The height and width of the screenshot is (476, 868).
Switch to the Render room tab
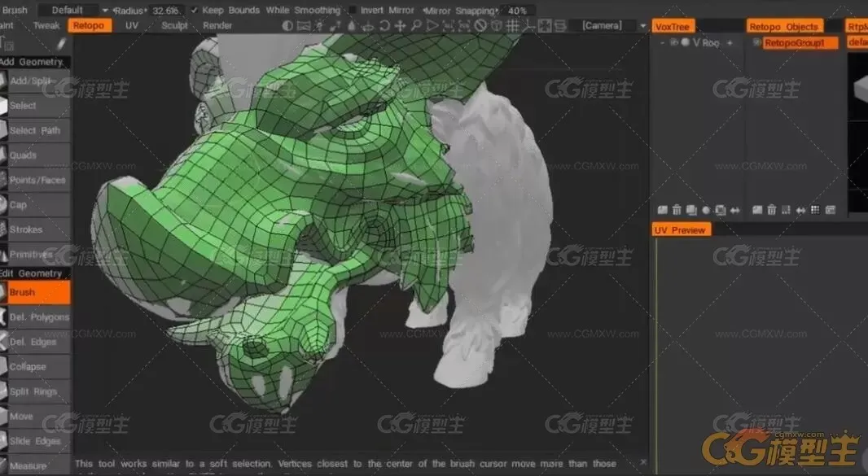click(x=217, y=25)
